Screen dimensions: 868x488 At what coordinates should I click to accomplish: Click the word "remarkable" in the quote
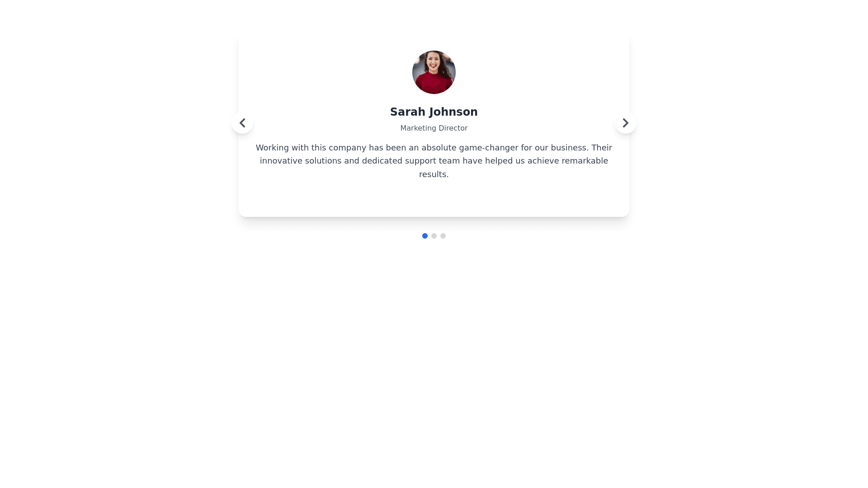[585, 161]
